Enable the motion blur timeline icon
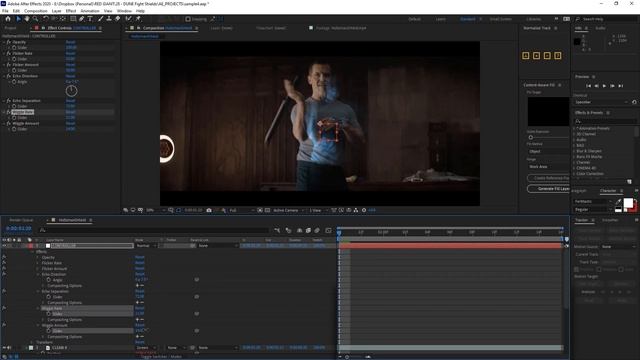 click(317, 231)
